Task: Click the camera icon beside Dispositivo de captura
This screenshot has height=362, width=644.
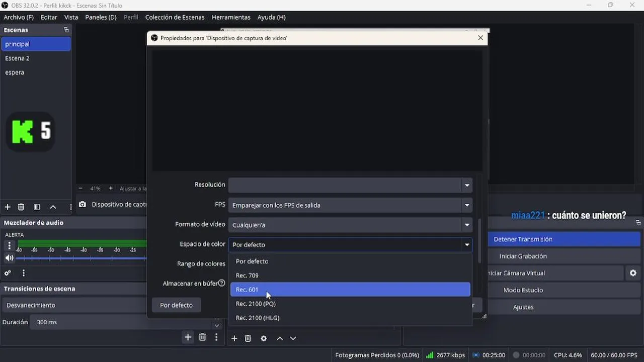Action: [83, 205]
